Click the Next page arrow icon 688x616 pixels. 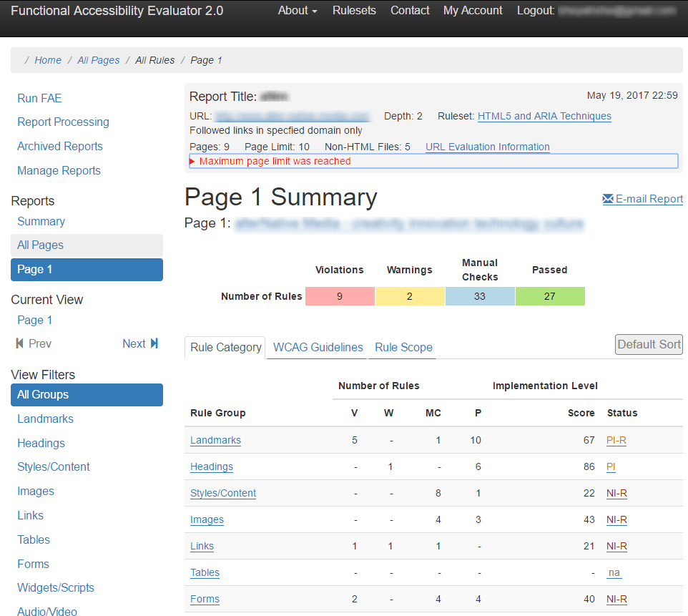click(x=154, y=343)
